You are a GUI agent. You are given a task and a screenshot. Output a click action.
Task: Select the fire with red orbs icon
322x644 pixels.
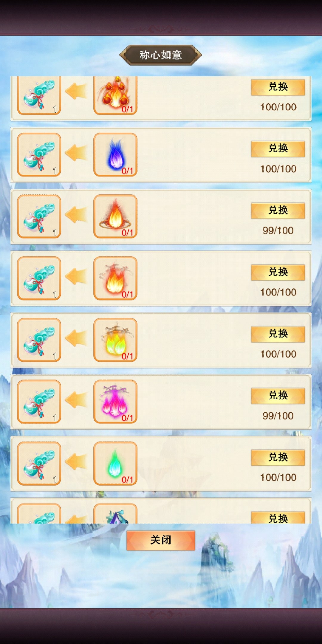click(115, 95)
